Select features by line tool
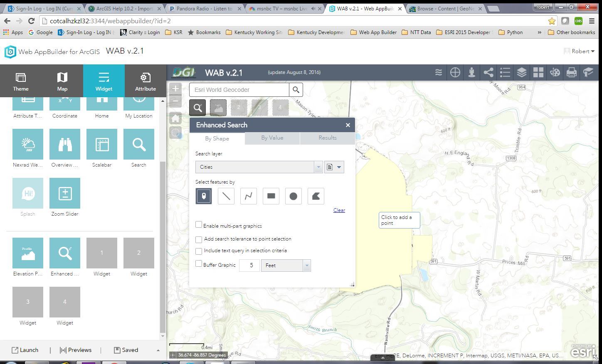 tap(226, 196)
